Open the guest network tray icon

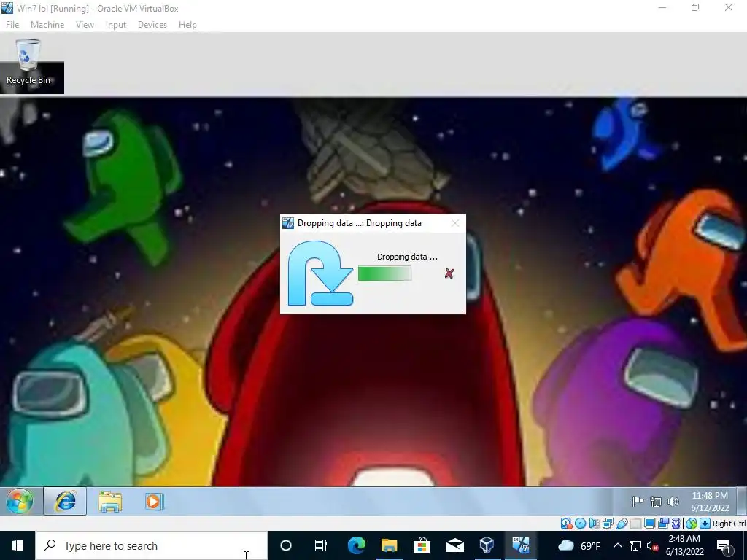pos(656,502)
